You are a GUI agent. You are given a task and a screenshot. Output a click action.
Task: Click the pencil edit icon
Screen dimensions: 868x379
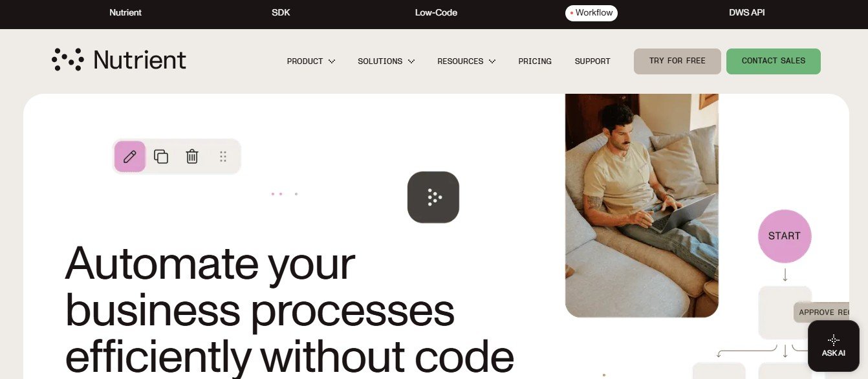tap(130, 157)
